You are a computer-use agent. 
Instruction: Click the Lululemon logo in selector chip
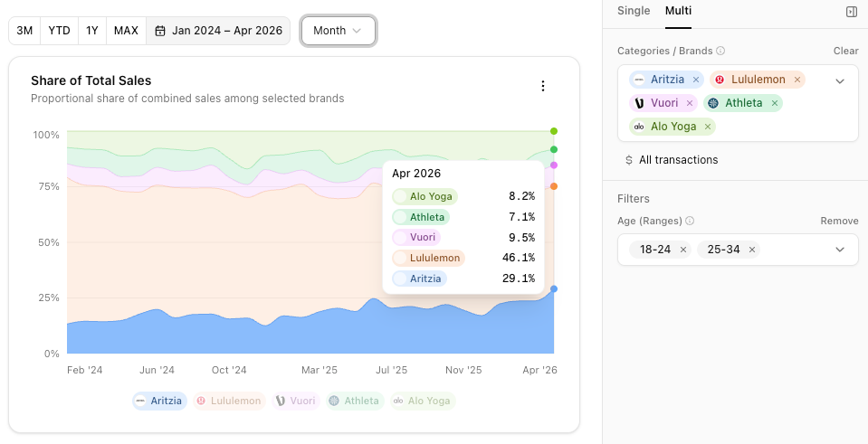[720, 80]
